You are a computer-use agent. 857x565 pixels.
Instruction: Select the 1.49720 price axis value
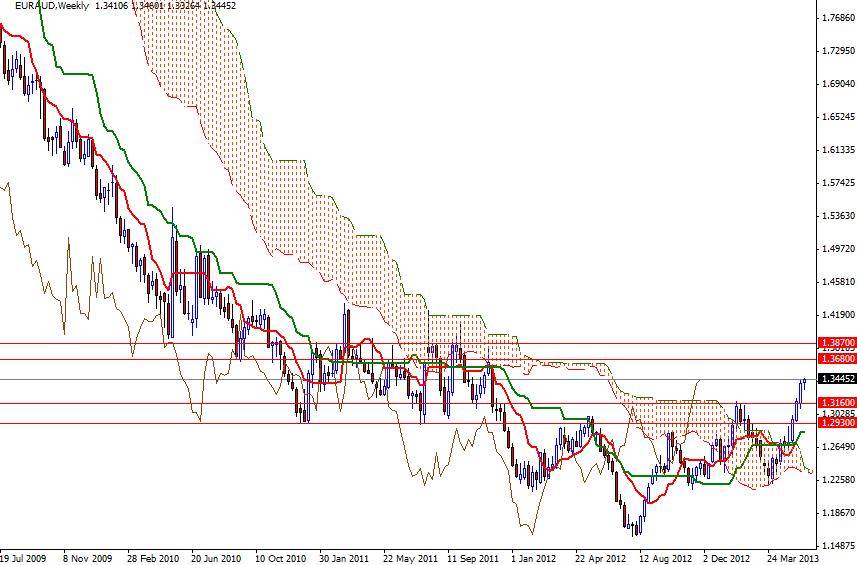click(838, 249)
